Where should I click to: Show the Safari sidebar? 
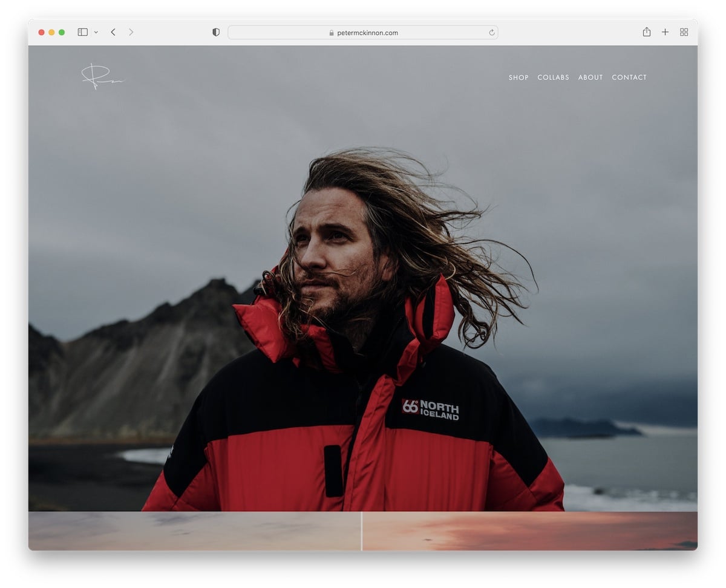coord(82,32)
